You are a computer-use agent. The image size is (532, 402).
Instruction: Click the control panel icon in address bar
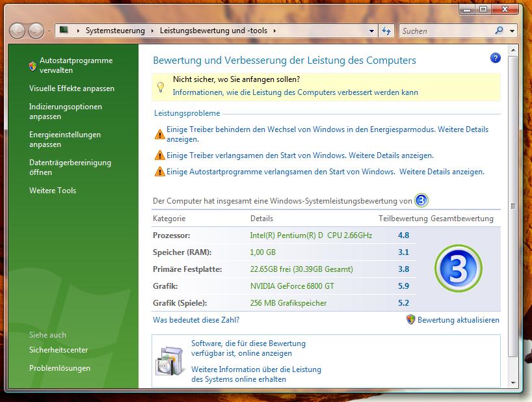[x=64, y=30]
